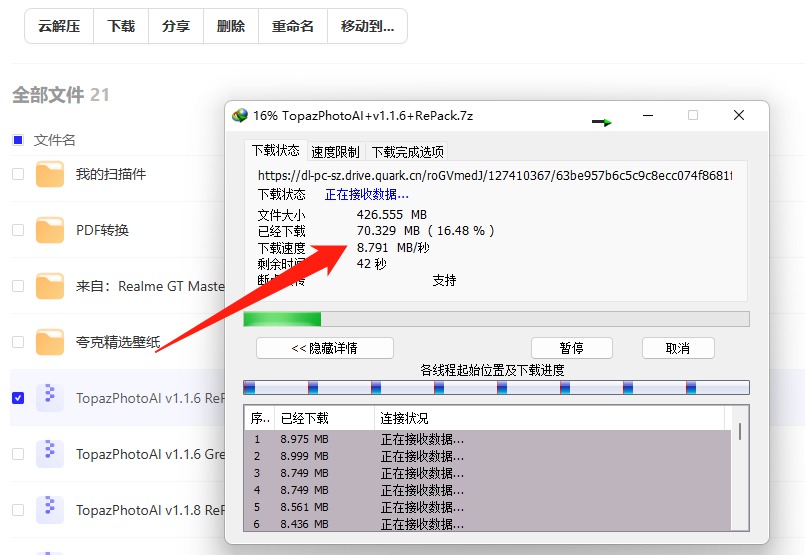This screenshot has height=555, width=809.
Task: Click the file name 我的扫描件
Action: click(x=111, y=174)
